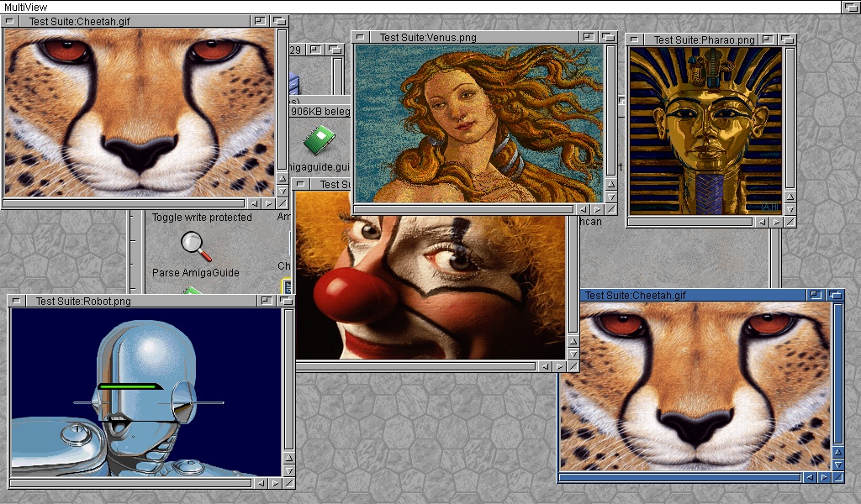
Task: Click the "Toggle write protected" label
Action: point(202,218)
